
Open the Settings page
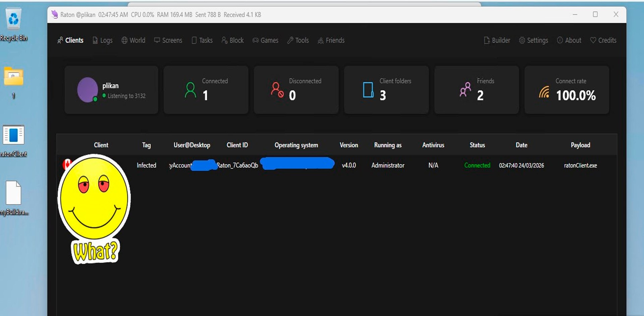tap(533, 40)
